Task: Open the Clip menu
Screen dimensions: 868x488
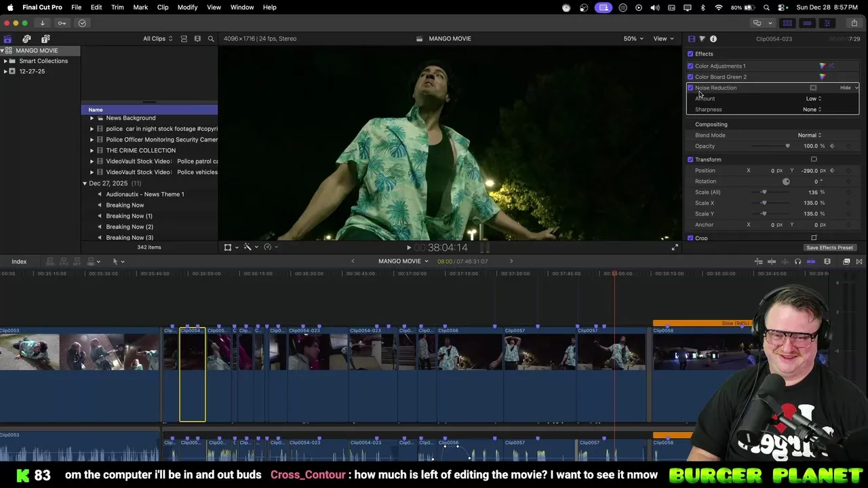Action: tap(163, 7)
